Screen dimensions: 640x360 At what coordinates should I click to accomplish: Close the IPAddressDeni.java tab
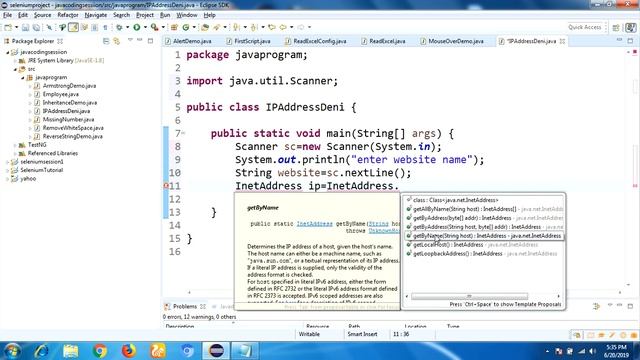click(x=562, y=41)
